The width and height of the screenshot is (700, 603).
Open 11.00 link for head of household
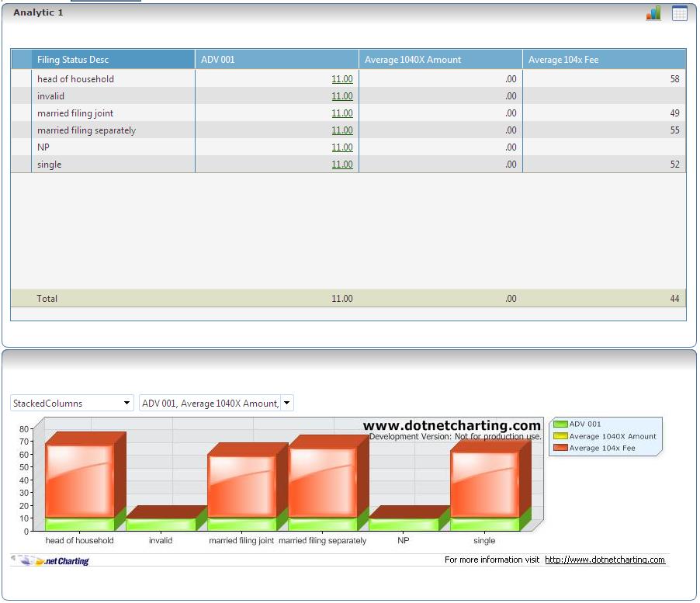tap(342, 79)
